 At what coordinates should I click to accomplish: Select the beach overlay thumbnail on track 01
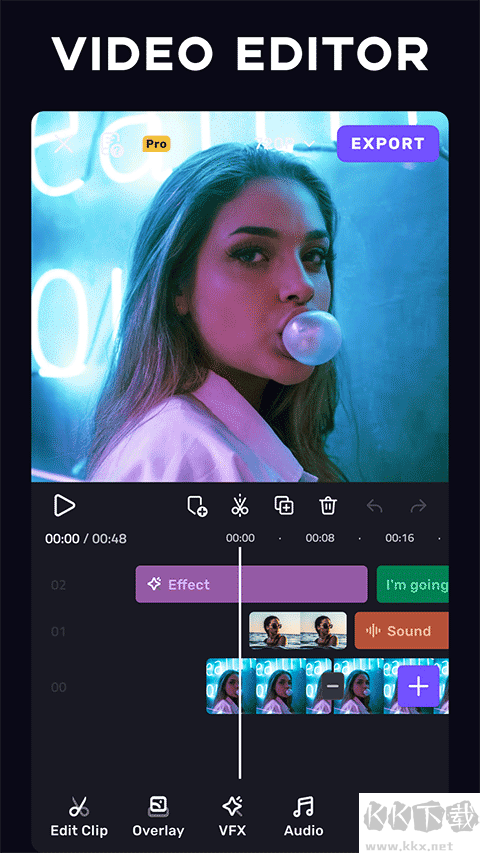click(298, 631)
